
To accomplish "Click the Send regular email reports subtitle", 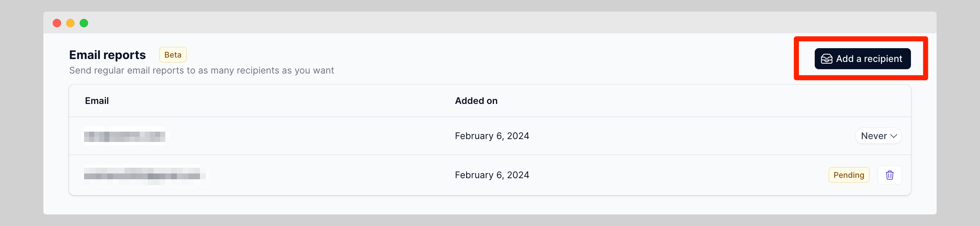I will click(201, 71).
